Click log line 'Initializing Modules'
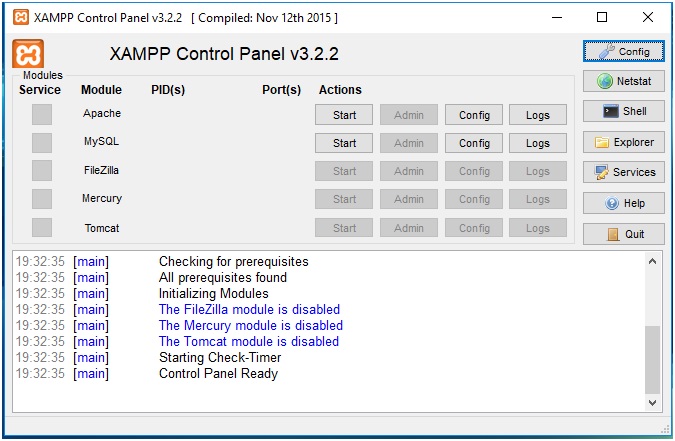Viewport: 675px width, 441px height. 214,293
